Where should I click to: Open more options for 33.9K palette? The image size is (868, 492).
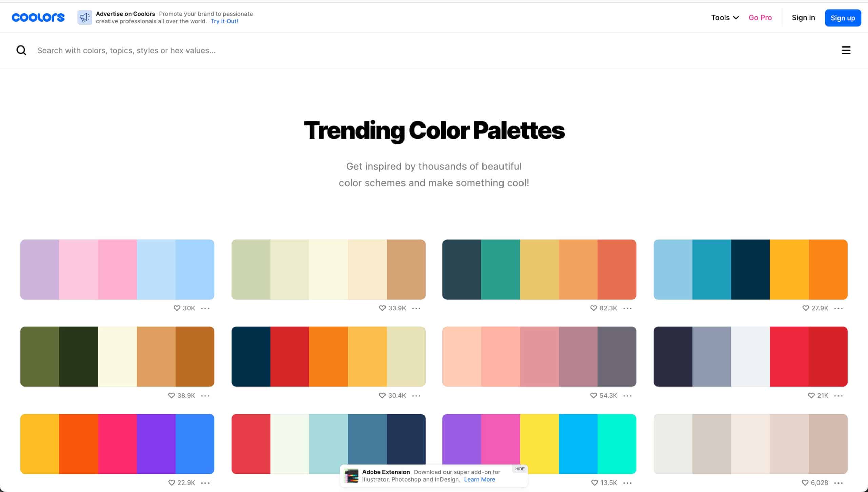point(416,308)
